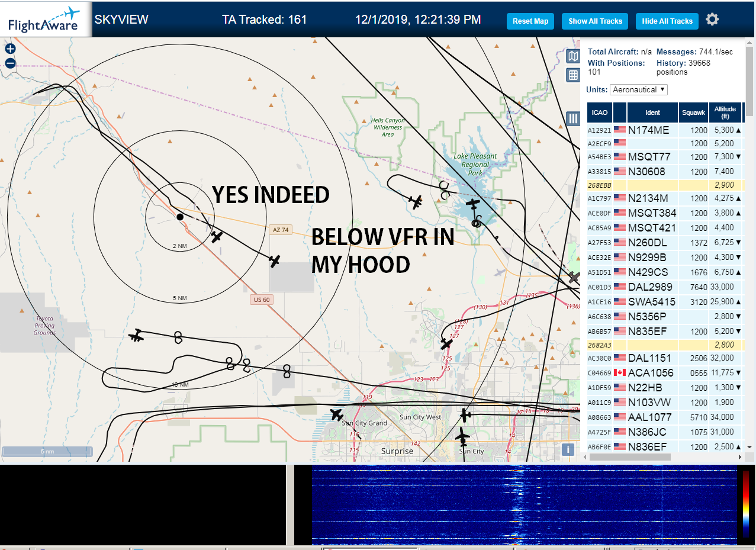Sort table by Ident column header
This screenshot has width=756, height=550.
pyautogui.click(x=652, y=112)
